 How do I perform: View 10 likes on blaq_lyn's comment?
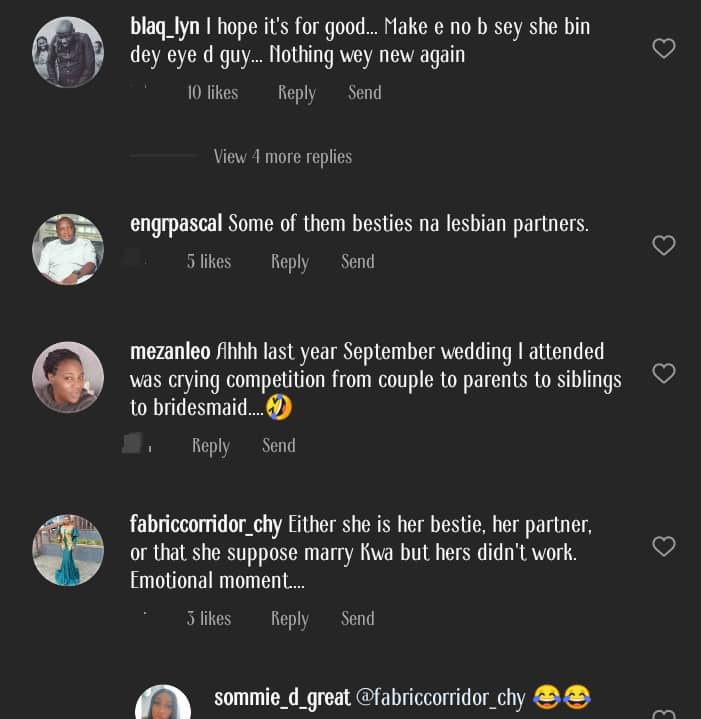(212, 93)
